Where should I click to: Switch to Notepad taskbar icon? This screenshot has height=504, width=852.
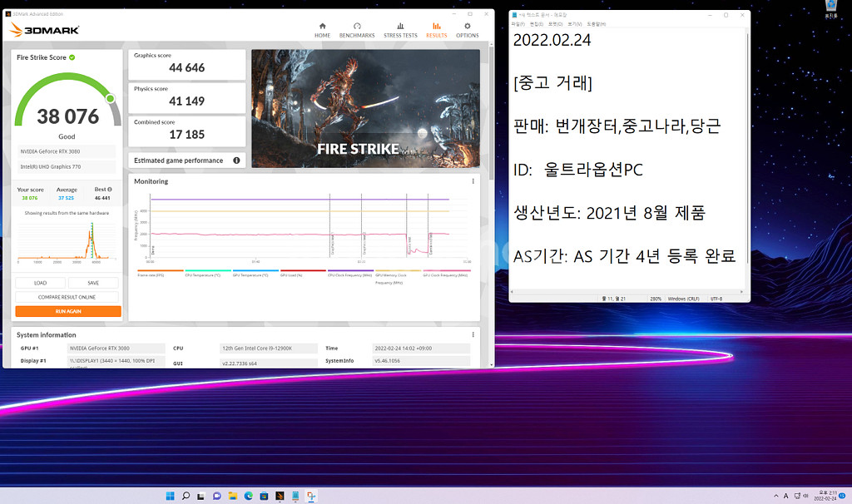tap(295, 496)
